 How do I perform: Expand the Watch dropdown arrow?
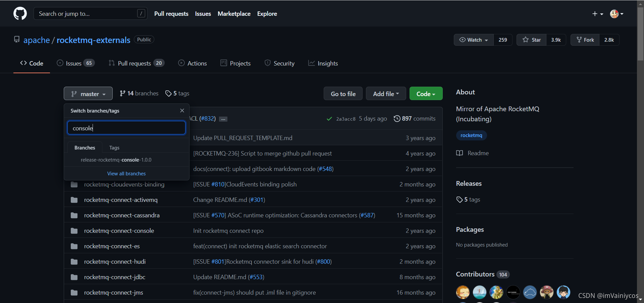pyautogui.click(x=486, y=40)
